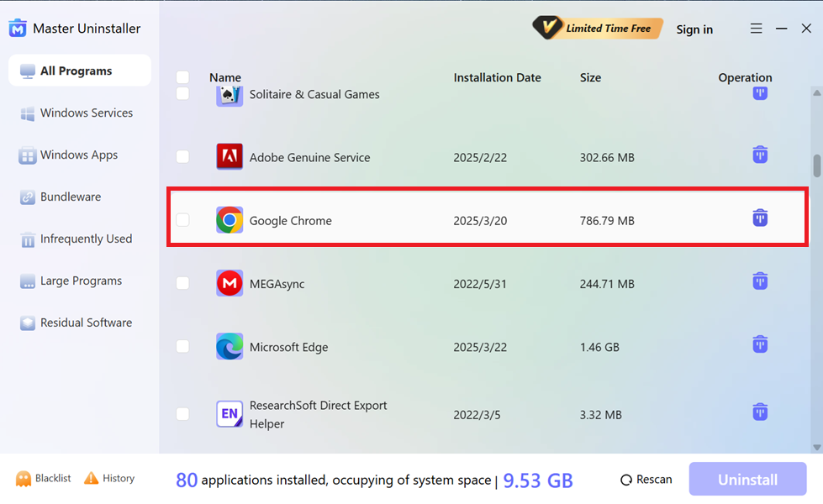This screenshot has width=823, height=504.
Task: Click the Sign in link
Action: [694, 29]
